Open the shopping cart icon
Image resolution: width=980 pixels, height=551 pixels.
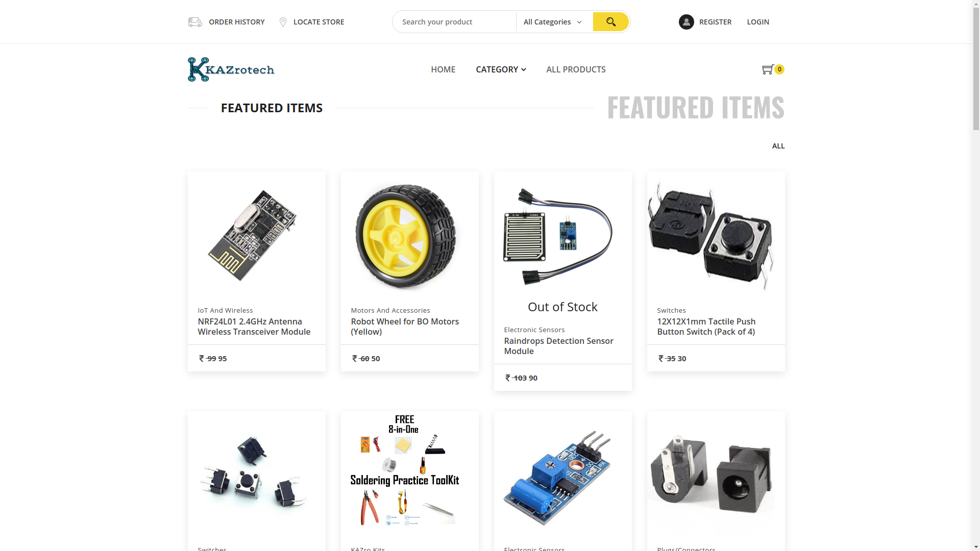767,70
